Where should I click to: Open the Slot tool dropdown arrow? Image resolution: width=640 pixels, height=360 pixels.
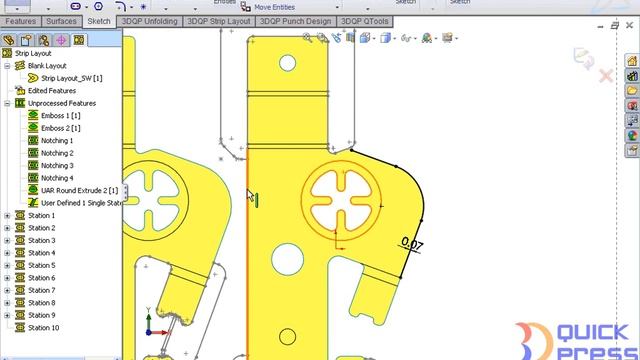click(87, 7)
